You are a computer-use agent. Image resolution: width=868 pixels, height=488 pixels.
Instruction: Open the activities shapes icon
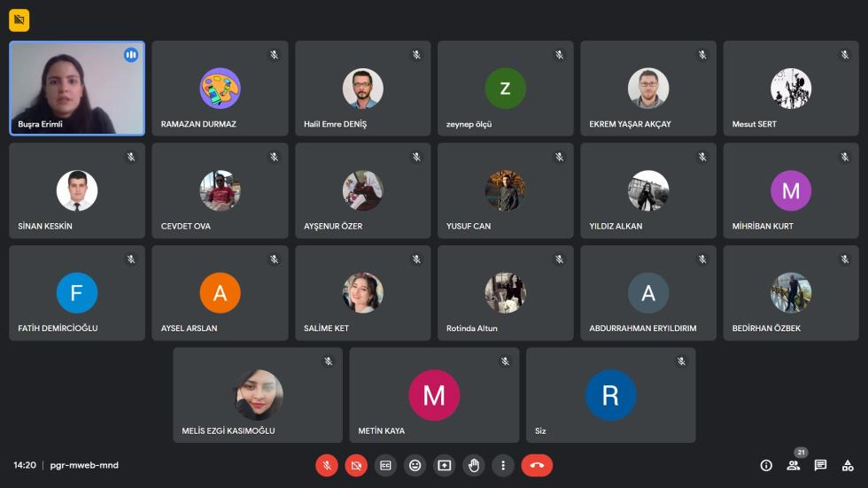coord(848,465)
